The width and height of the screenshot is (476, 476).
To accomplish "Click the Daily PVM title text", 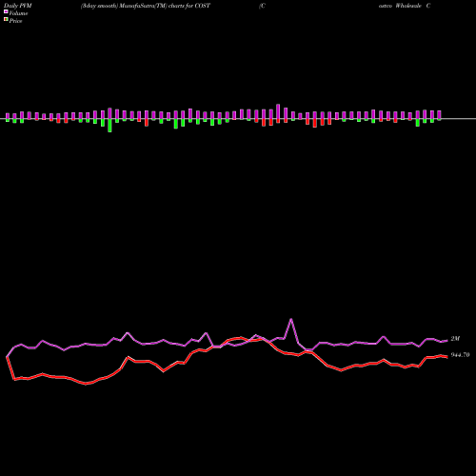I will click(x=18, y=6).
